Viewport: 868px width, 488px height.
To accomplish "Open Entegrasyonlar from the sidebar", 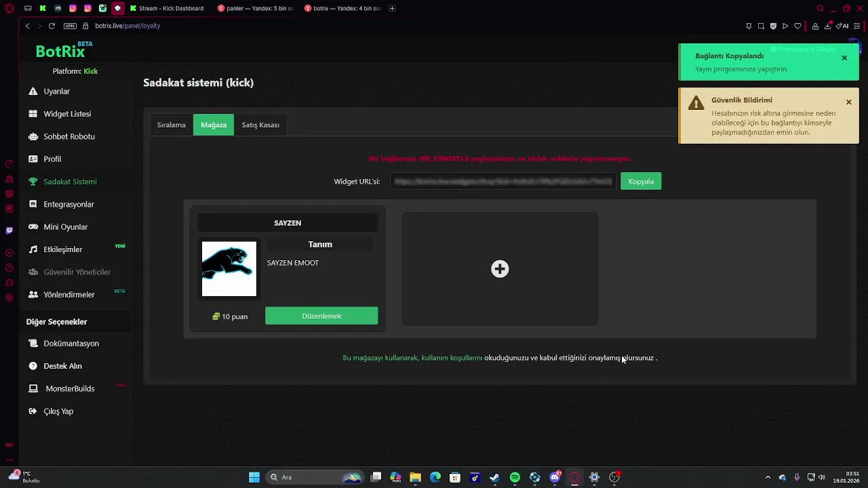I will click(61, 204).
